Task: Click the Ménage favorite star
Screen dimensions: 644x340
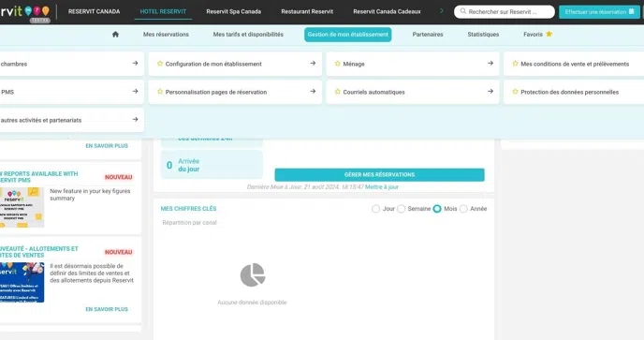Action: pos(337,64)
